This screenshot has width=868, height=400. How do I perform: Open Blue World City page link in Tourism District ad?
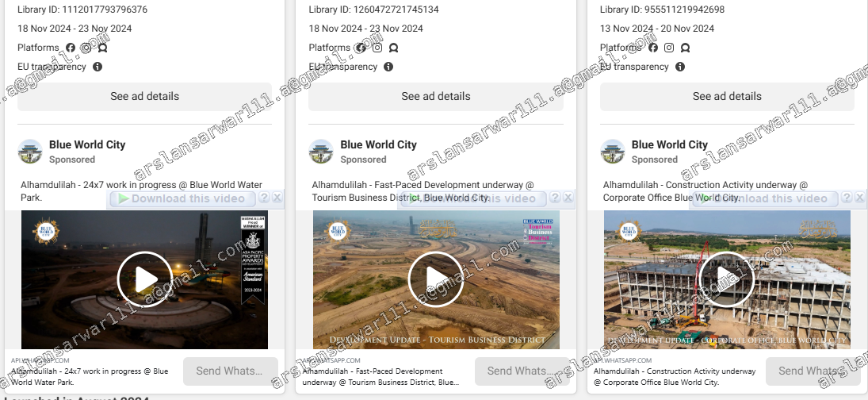[379, 144]
